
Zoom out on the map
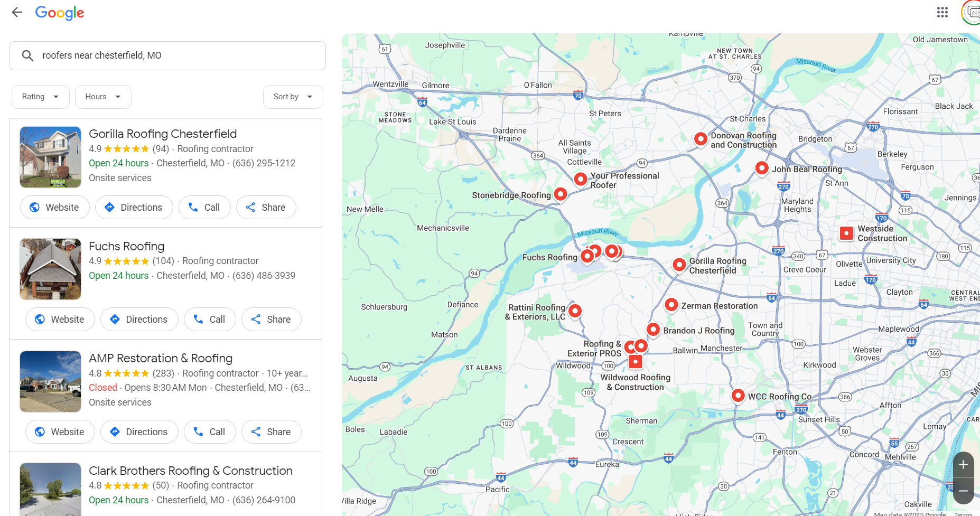pyautogui.click(x=963, y=491)
